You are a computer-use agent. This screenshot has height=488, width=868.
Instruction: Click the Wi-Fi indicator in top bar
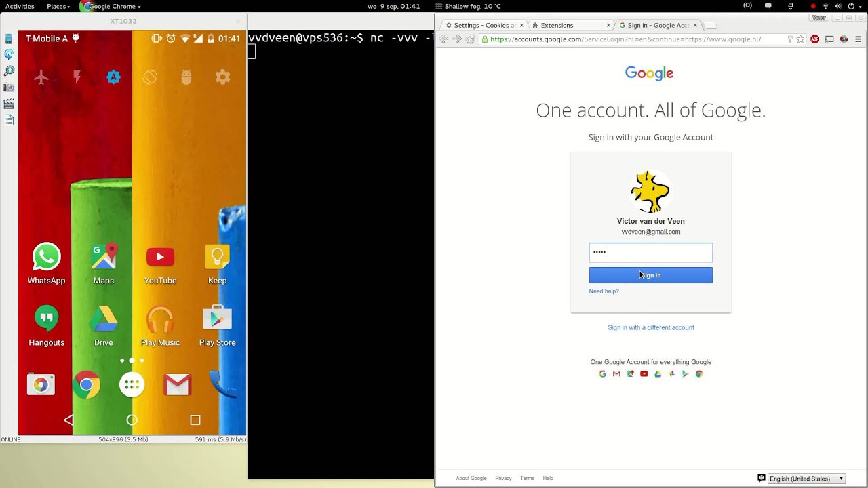pyautogui.click(x=825, y=6)
